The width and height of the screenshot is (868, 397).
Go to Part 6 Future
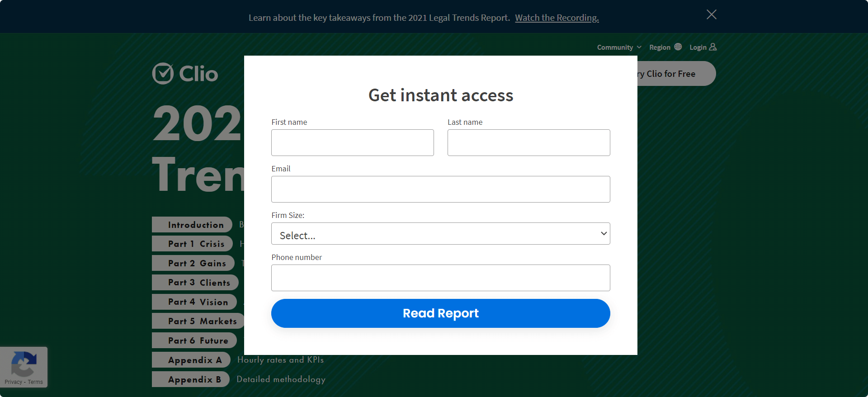194,340
